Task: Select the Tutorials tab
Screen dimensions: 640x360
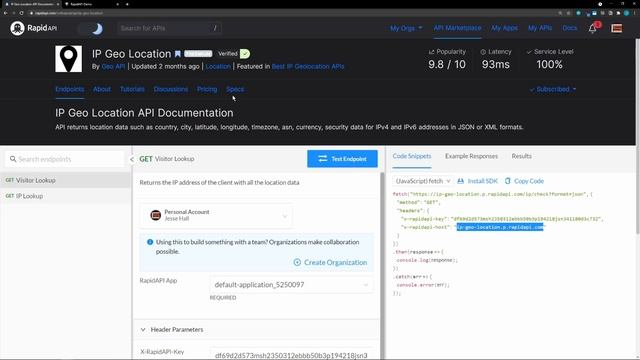Action: pos(132,89)
